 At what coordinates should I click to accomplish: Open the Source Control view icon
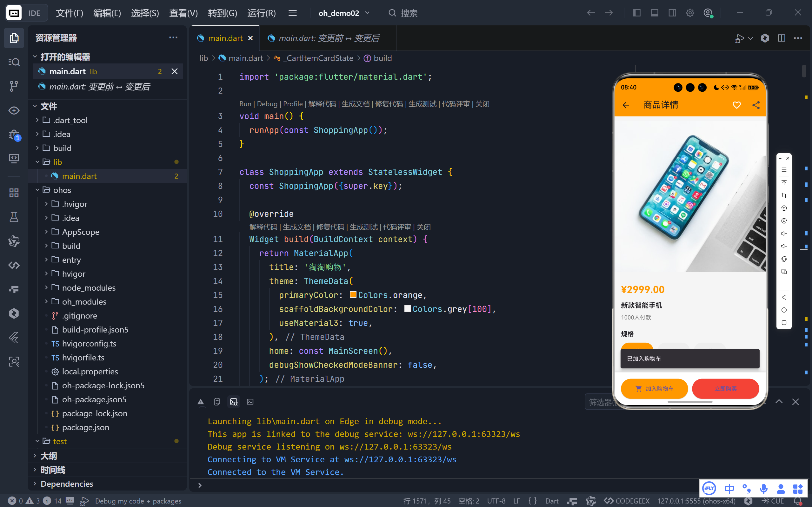tap(14, 86)
